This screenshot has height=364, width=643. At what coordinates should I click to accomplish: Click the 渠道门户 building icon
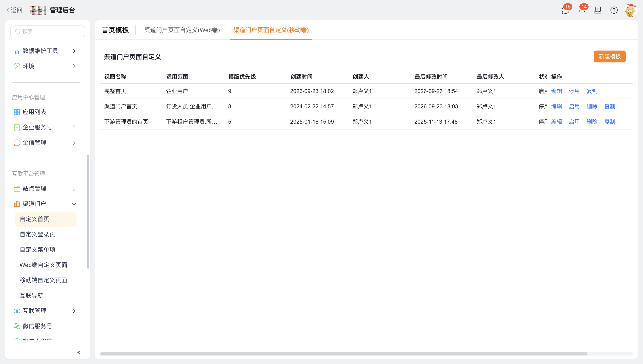(x=17, y=204)
